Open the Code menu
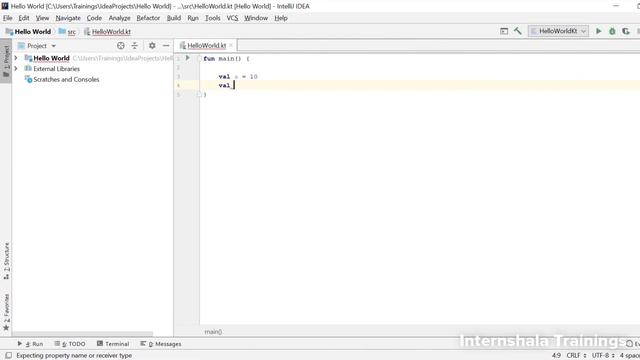This screenshot has height=360, width=640. point(94,18)
